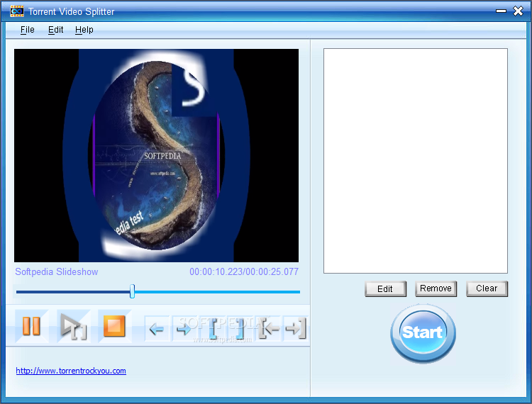
Task: Play the selected segment
Action: click(x=73, y=326)
